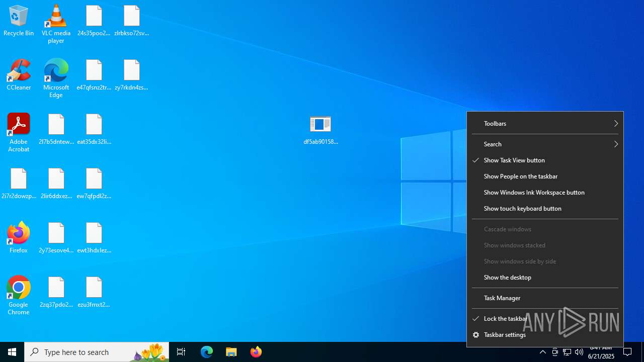Open the Recycle Bin desktop icon
This screenshot has width=644, height=362.
pos(19,21)
